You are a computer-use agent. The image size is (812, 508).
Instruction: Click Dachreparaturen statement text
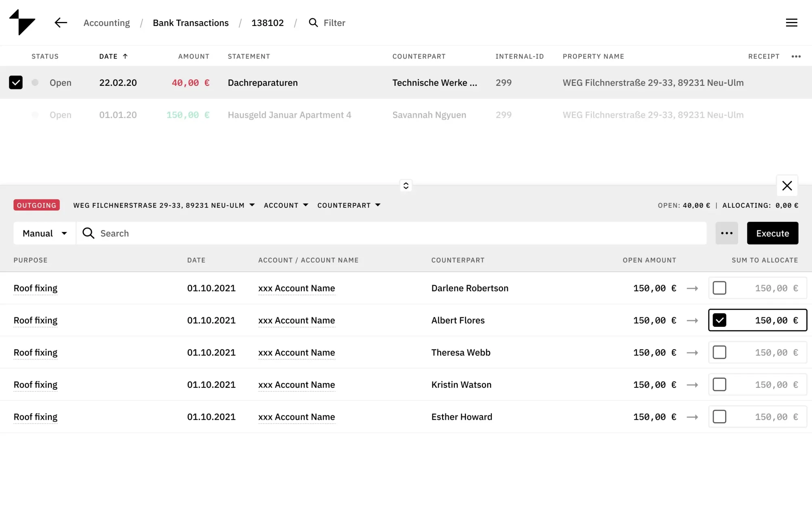click(263, 82)
